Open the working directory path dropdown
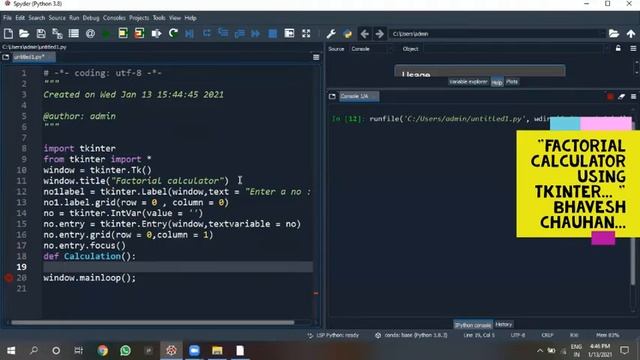This screenshot has width=640, height=360. click(602, 33)
